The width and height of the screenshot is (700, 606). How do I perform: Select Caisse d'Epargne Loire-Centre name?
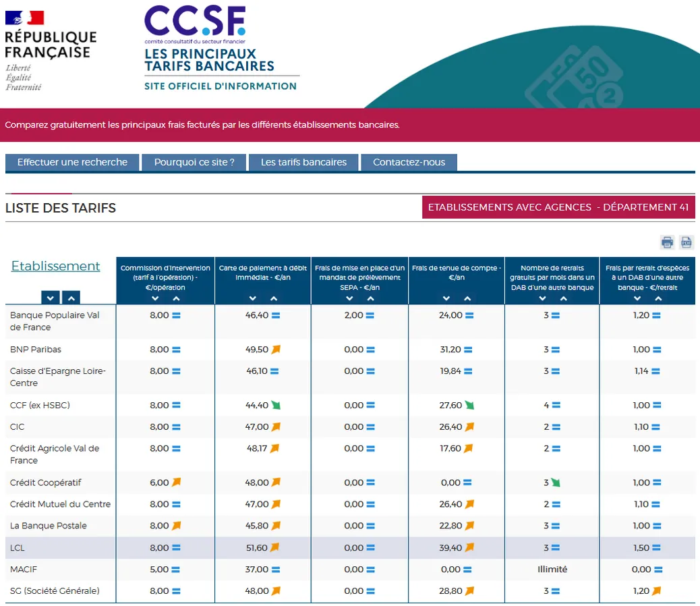pyautogui.click(x=57, y=377)
